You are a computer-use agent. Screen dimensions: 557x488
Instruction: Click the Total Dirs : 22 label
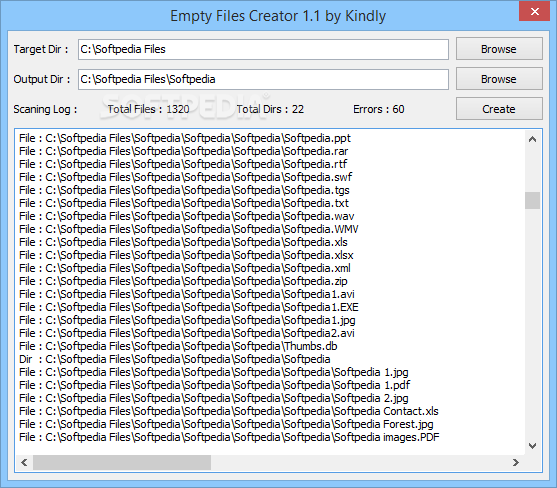point(270,109)
